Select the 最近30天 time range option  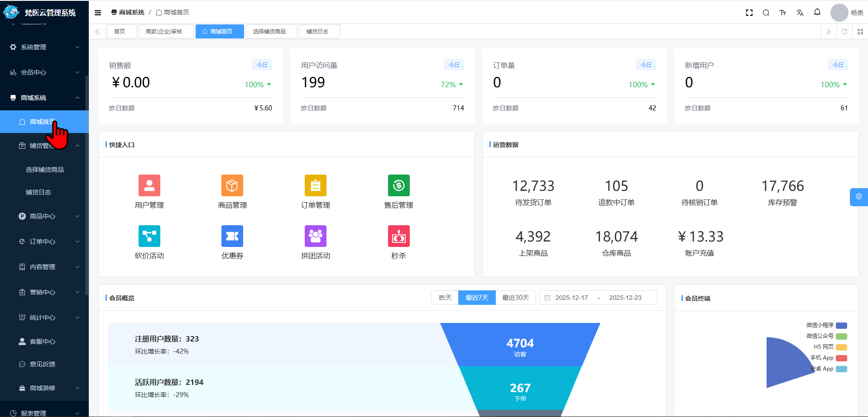515,298
